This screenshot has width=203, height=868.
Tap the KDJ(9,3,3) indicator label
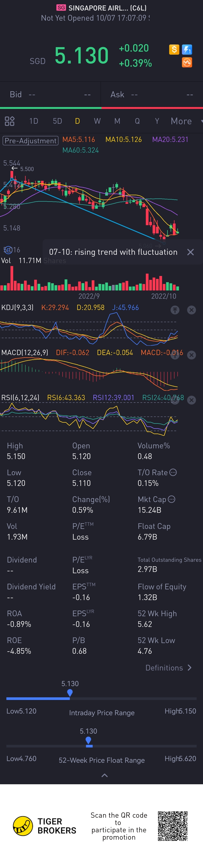click(17, 307)
